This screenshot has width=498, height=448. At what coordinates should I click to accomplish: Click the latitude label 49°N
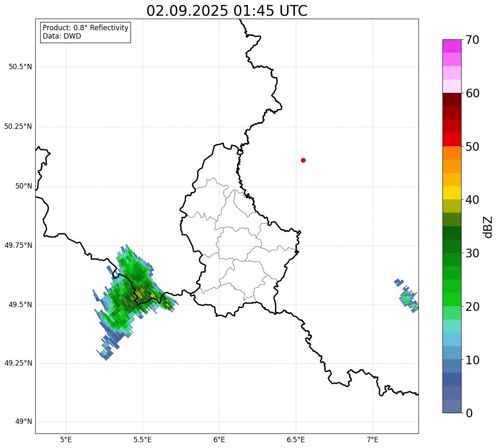(24, 422)
